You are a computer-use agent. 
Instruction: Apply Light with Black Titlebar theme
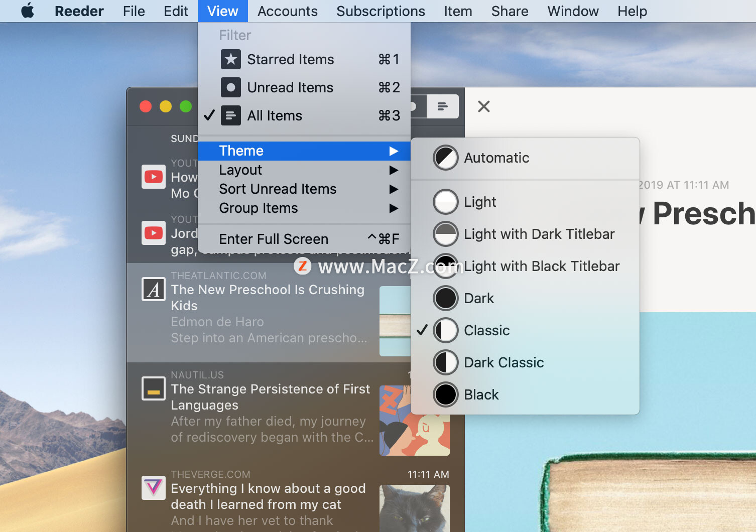click(x=525, y=266)
